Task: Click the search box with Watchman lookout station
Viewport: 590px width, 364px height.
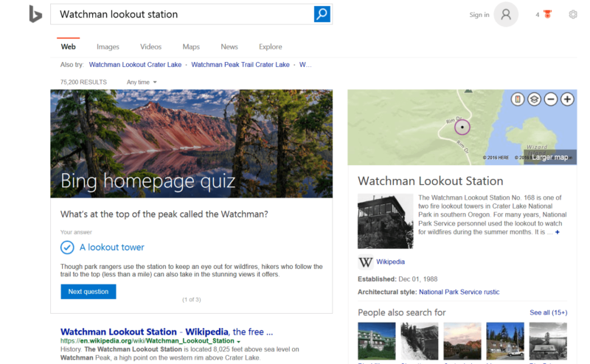Action: pos(182,14)
